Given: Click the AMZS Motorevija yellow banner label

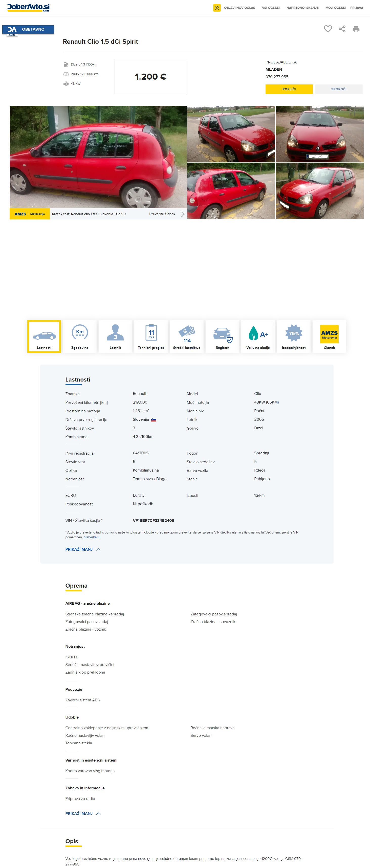Looking at the screenshot, I should pos(30,214).
